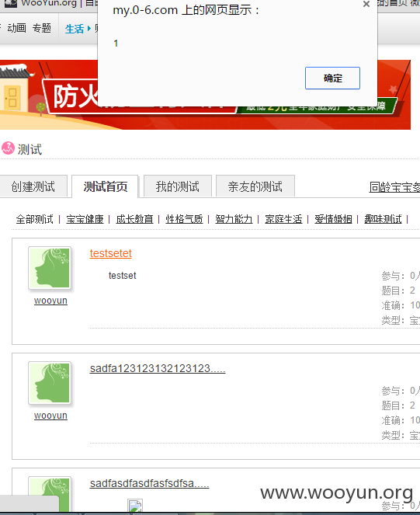
Task: Filter by 家庭生活 category
Action: 283,219
